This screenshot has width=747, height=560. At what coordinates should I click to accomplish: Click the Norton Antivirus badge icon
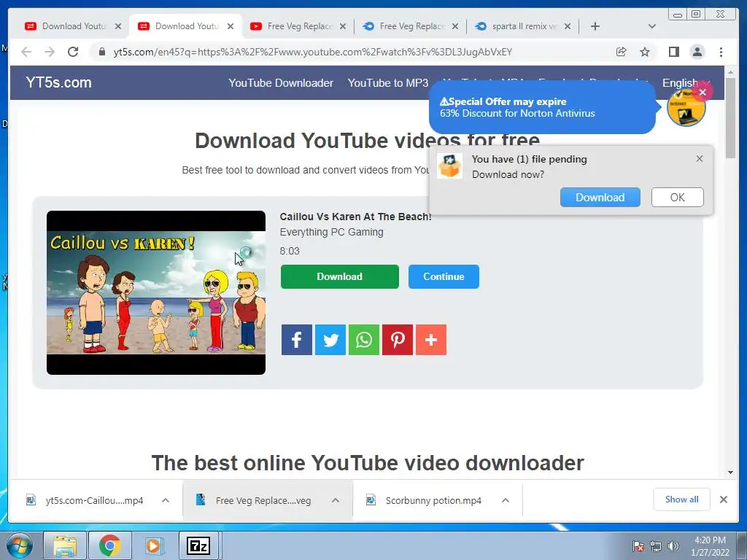coord(686,109)
